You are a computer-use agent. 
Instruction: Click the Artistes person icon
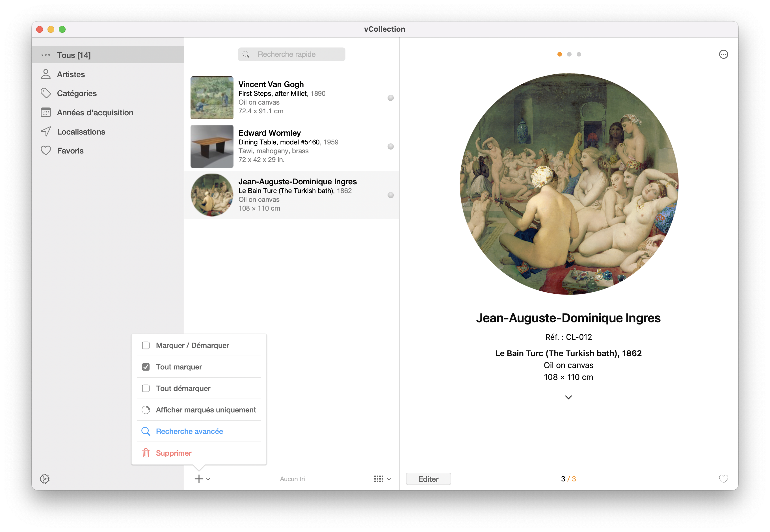coord(46,74)
